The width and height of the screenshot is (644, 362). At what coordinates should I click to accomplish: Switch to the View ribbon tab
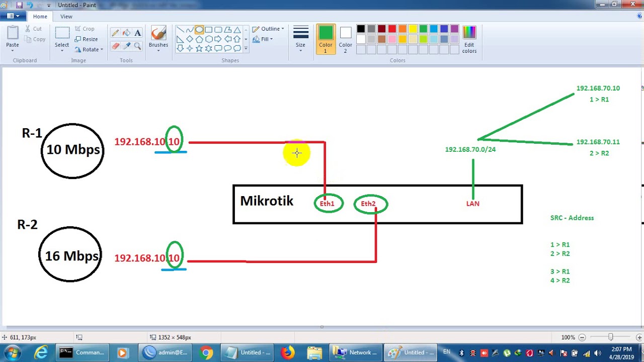pyautogui.click(x=66, y=16)
